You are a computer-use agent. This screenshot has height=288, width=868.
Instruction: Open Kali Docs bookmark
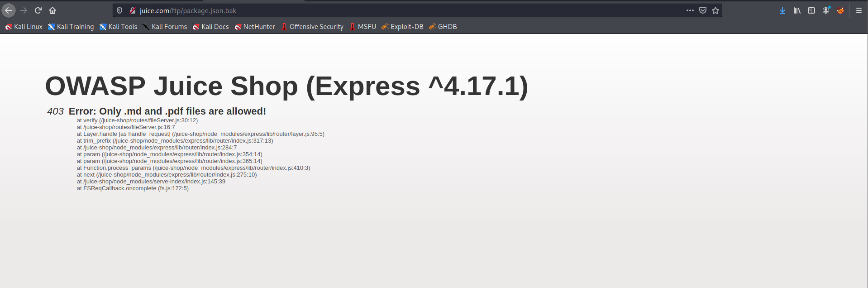211,27
